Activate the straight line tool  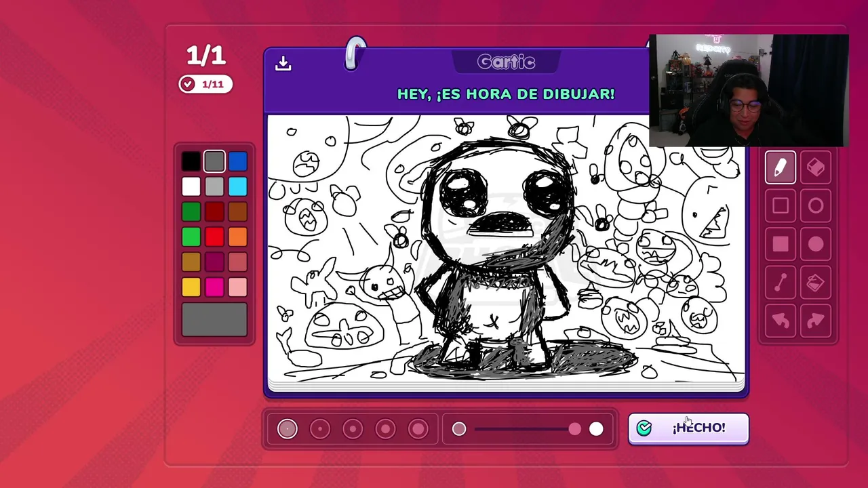780,283
